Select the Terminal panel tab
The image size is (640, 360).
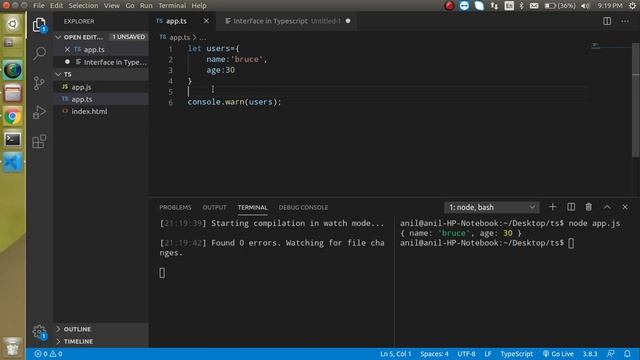coord(253,207)
